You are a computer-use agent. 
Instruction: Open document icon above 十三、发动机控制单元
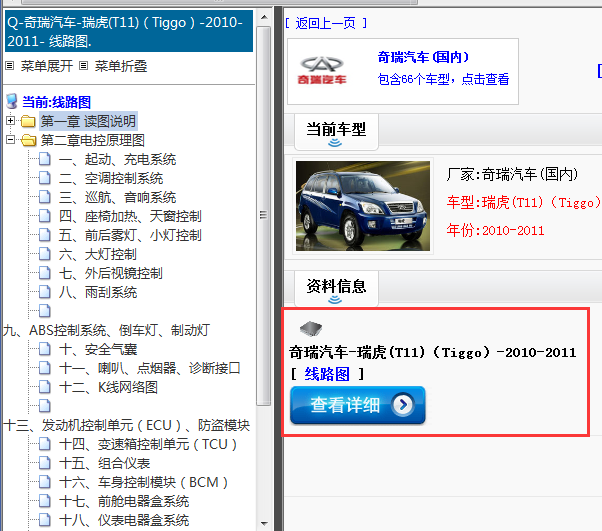point(45,406)
